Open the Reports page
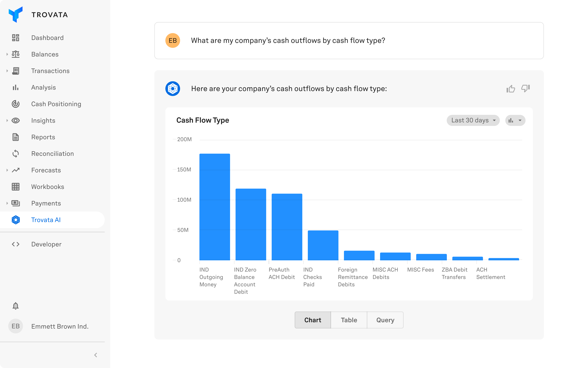Image resolution: width=588 pixels, height=368 pixels. [x=43, y=137]
